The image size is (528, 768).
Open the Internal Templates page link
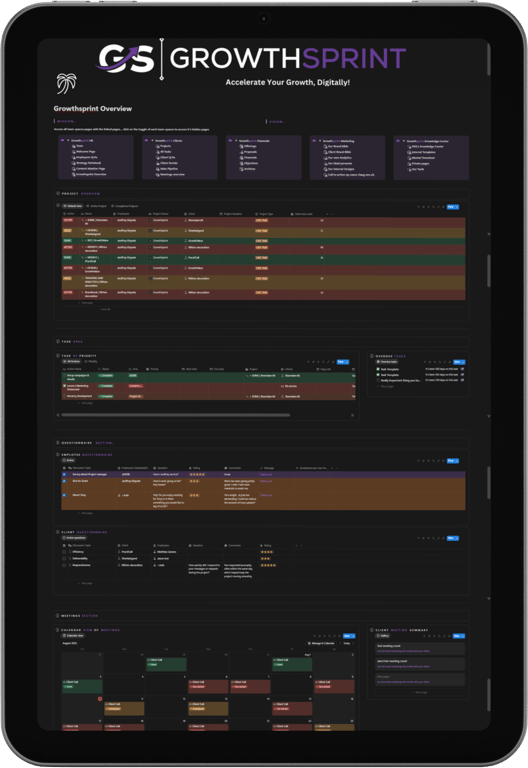(422, 152)
